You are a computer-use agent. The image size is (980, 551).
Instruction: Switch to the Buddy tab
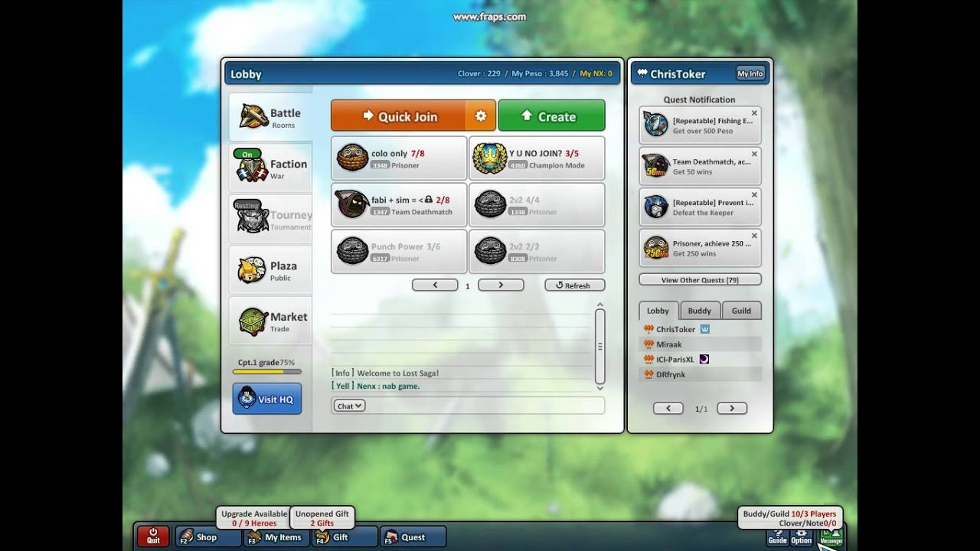[x=699, y=310]
